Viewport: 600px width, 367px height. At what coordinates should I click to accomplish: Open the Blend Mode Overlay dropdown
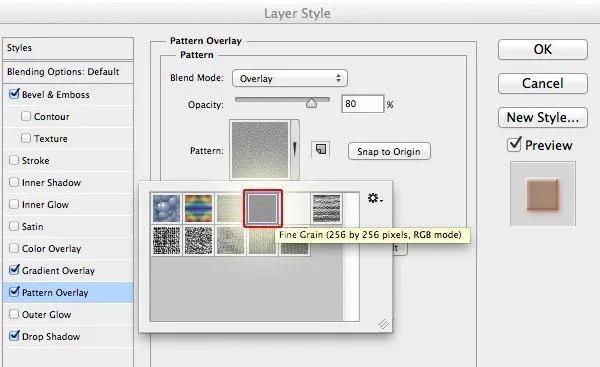290,78
